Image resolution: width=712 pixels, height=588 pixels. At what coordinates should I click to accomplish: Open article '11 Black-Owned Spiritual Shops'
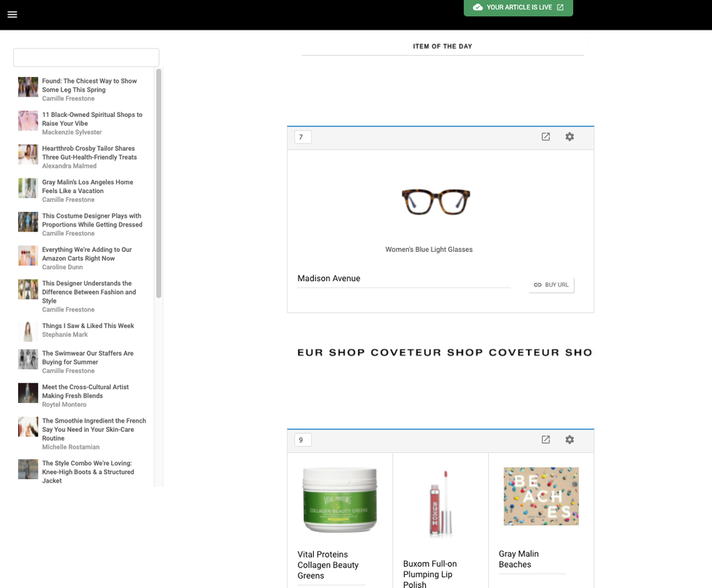coord(92,119)
